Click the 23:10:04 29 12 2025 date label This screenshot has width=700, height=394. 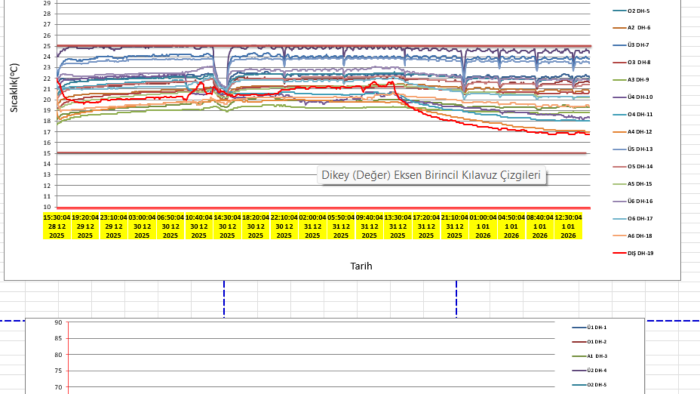[x=113, y=226]
